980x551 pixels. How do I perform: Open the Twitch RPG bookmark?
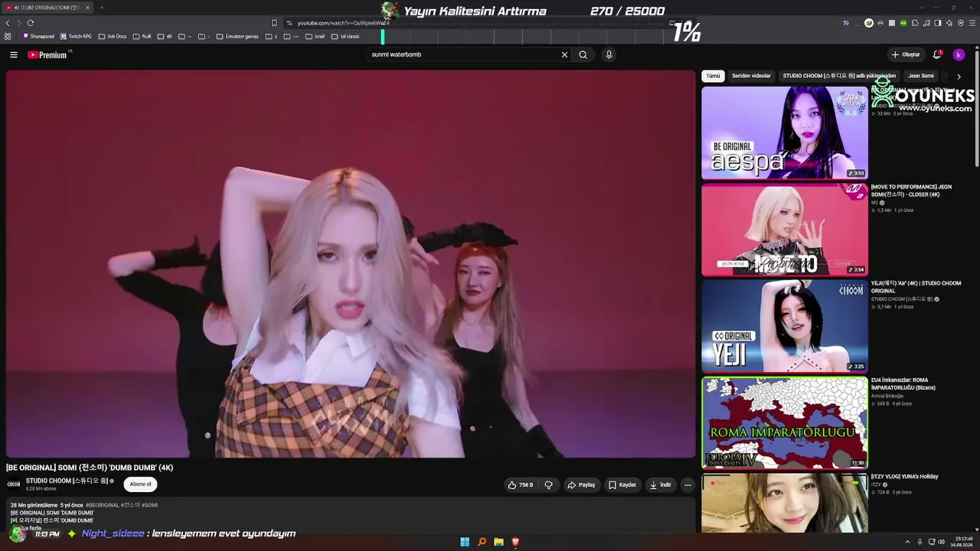click(x=77, y=36)
